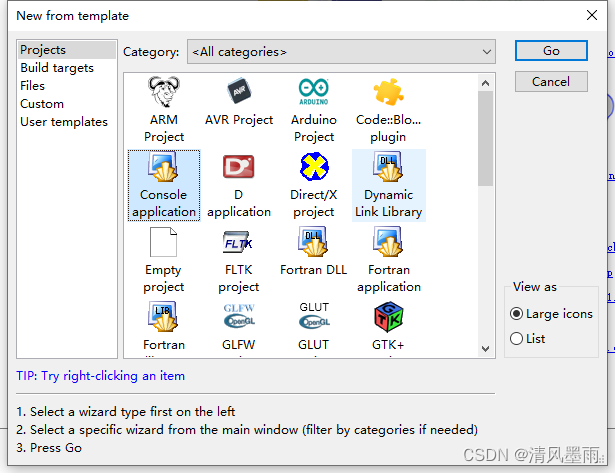The height and width of the screenshot is (473, 615).
Task: Select the GLFW OpenGL project icon
Action: click(x=239, y=316)
